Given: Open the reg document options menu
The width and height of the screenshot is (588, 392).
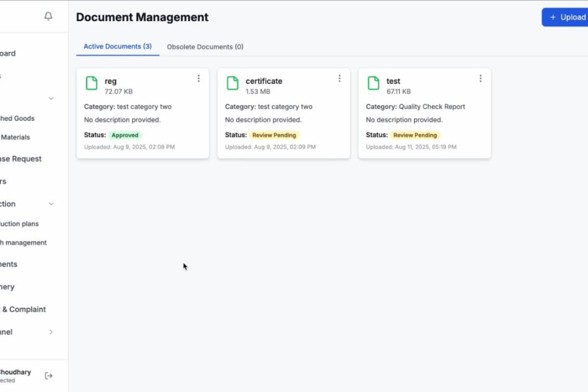Looking at the screenshot, I should click(198, 78).
